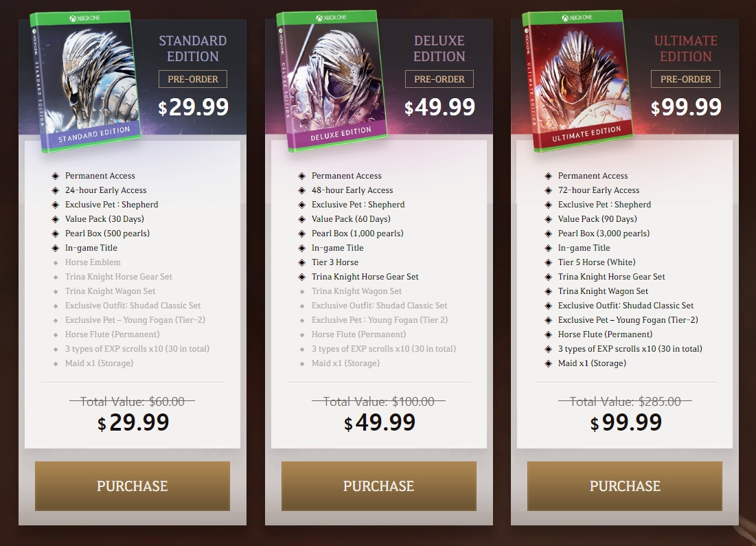Click the Ultimate Edition game box art
Screen dimensions: 756x546
(577, 81)
